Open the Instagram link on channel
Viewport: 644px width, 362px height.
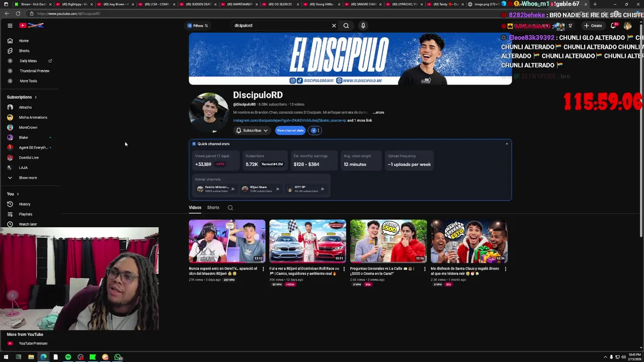click(x=289, y=121)
